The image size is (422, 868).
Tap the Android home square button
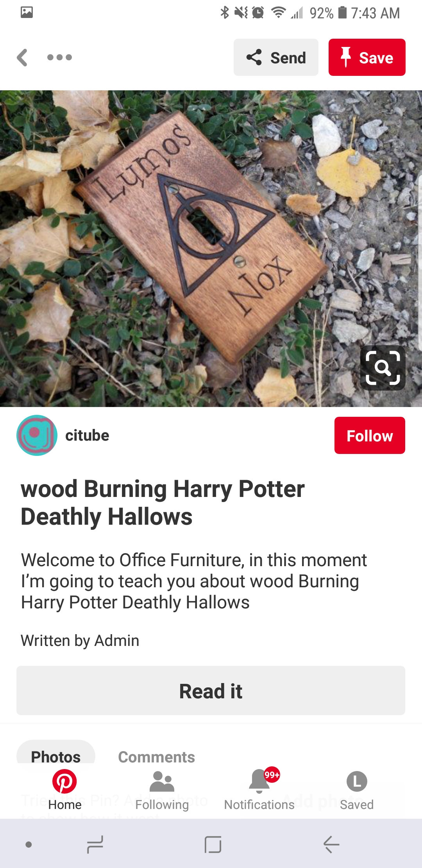point(213,845)
